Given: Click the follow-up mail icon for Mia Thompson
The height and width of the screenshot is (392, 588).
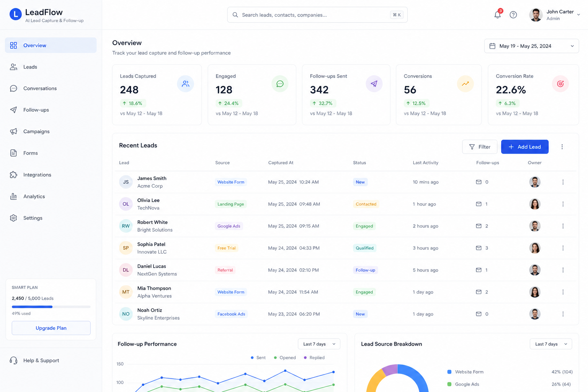Looking at the screenshot, I should [x=479, y=292].
